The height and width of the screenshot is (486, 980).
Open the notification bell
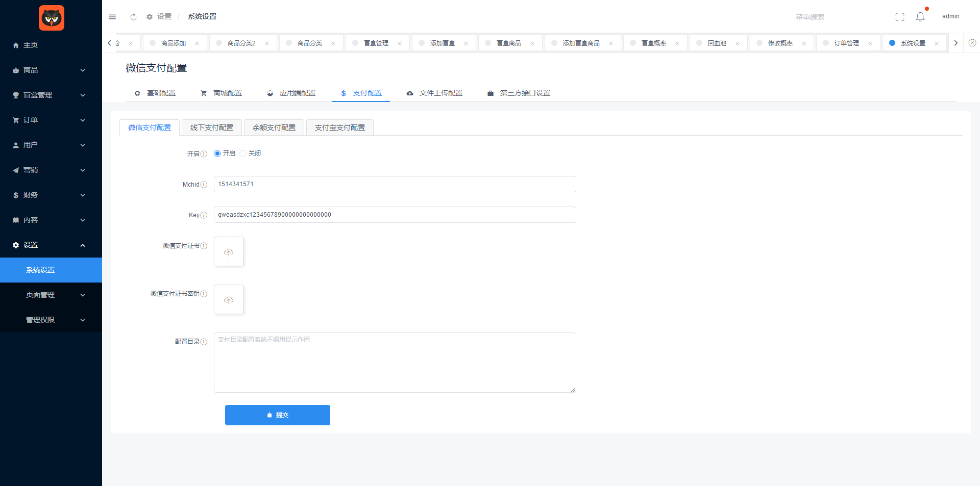(x=920, y=17)
